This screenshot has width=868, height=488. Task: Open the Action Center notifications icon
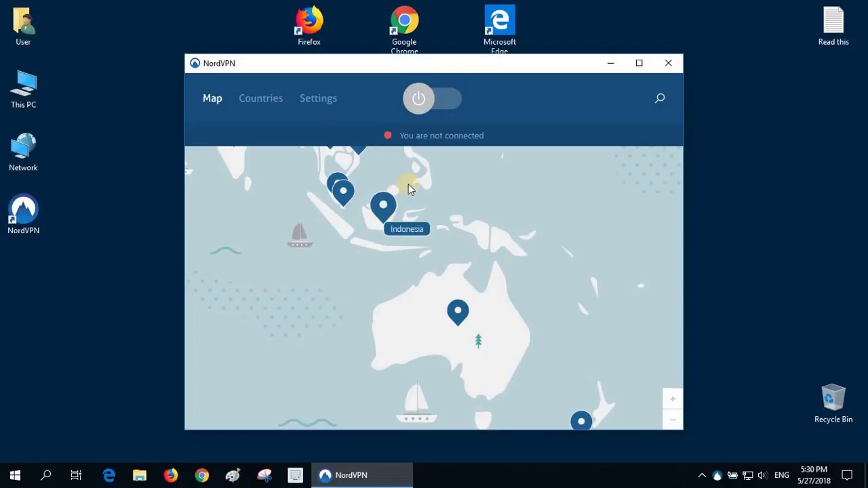pos(847,475)
